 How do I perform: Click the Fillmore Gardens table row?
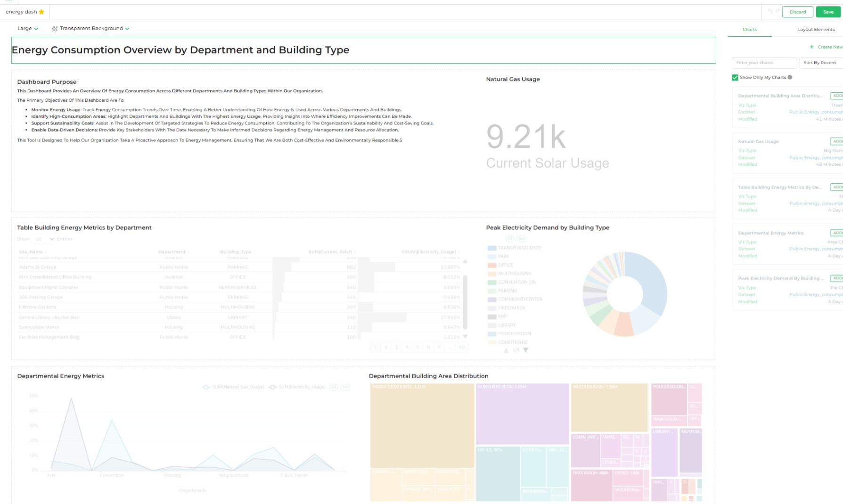[x=239, y=307]
